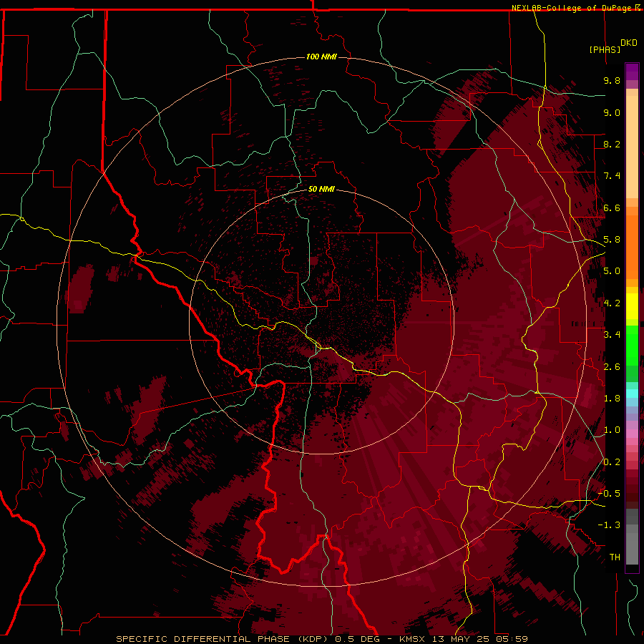Screen dimensions: 644x644
Task: Click the bright green segment of color bar
Action: 632,345
